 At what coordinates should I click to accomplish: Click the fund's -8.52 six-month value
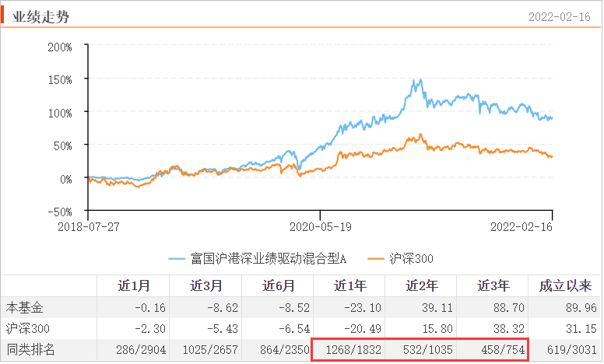pyautogui.click(x=294, y=308)
